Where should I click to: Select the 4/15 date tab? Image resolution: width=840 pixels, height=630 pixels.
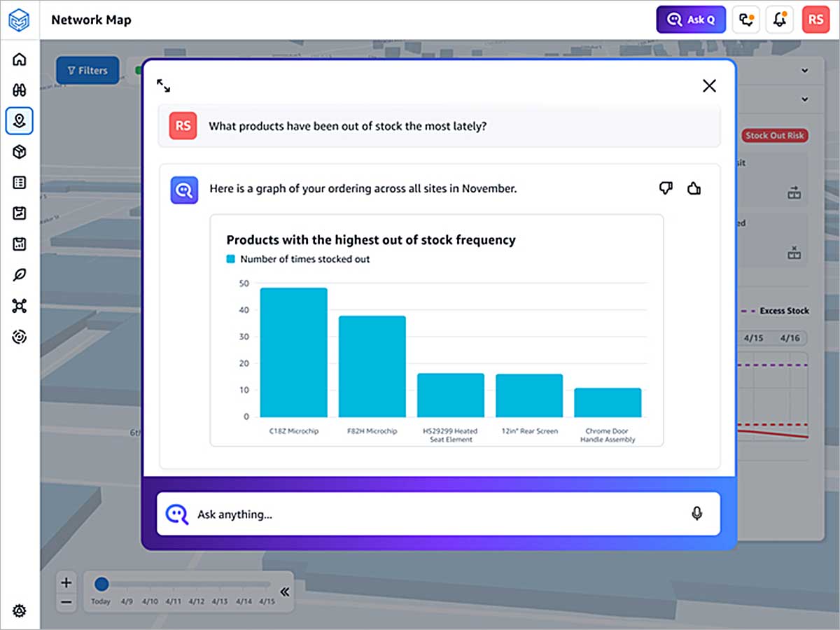click(x=753, y=338)
